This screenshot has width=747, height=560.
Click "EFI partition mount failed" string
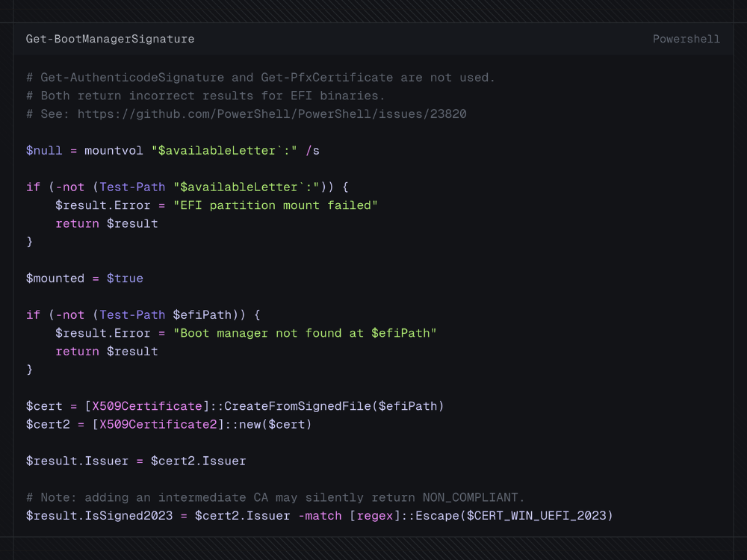point(275,205)
